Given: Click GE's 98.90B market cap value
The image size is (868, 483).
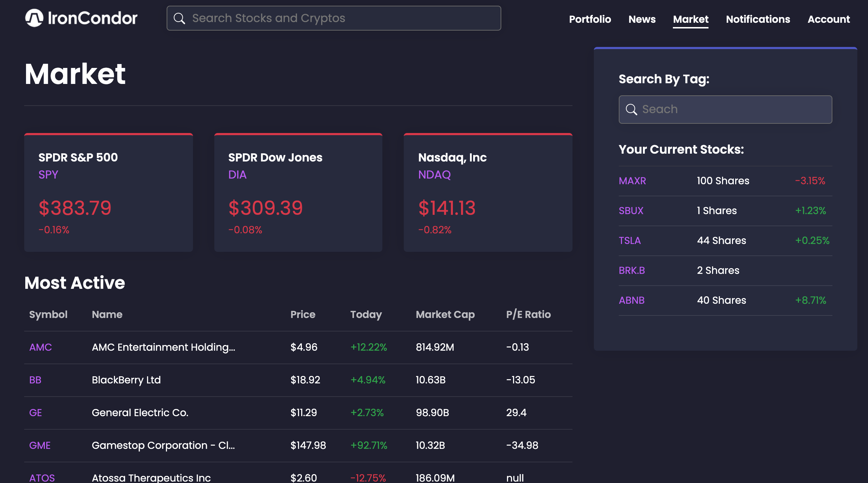Looking at the screenshot, I should (432, 413).
